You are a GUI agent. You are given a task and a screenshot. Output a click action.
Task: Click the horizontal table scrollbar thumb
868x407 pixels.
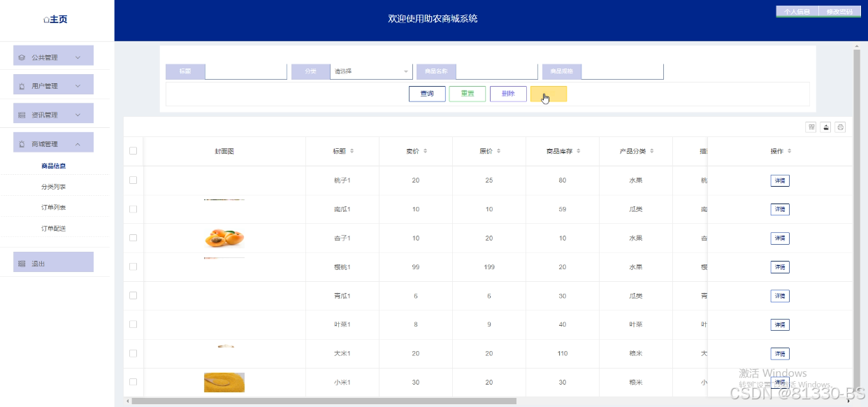(x=324, y=401)
